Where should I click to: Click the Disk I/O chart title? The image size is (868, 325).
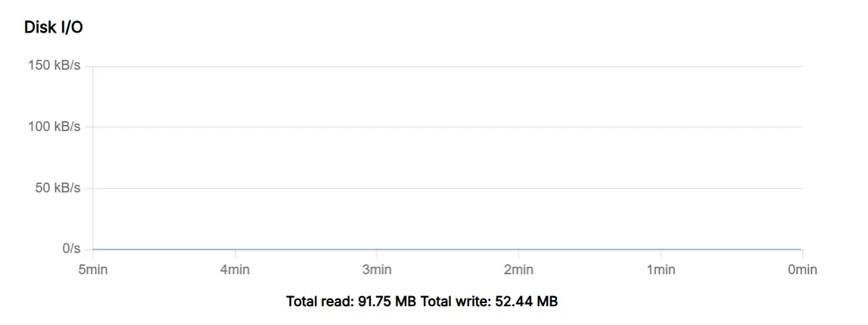point(54,27)
